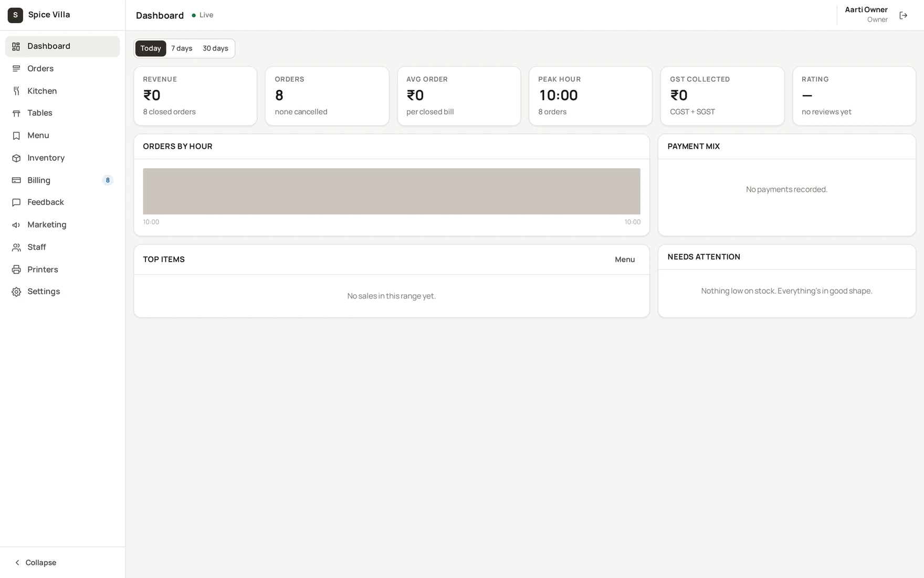Click the Inventory box icon

16,158
